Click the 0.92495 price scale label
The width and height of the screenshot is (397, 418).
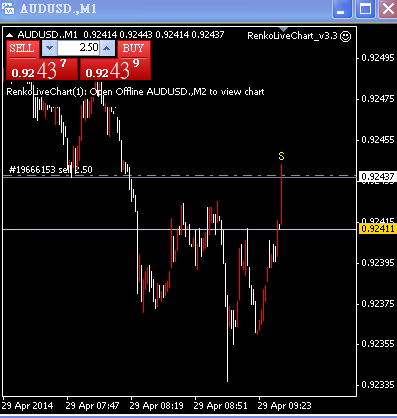point(378,58)
